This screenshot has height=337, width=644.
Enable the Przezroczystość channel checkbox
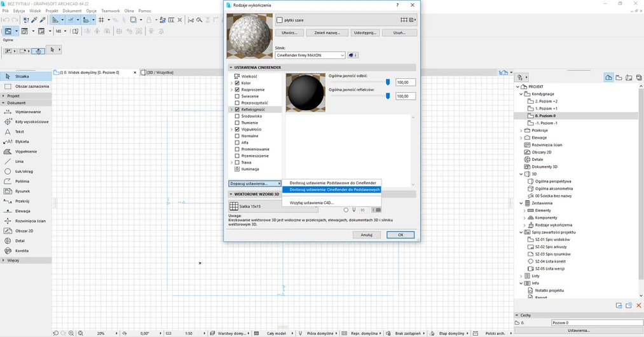(237, 103)
